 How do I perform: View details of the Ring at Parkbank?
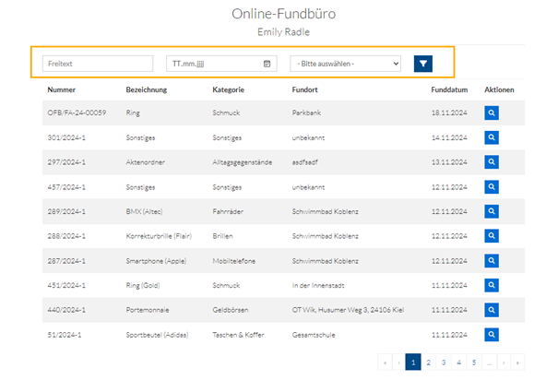492,113
